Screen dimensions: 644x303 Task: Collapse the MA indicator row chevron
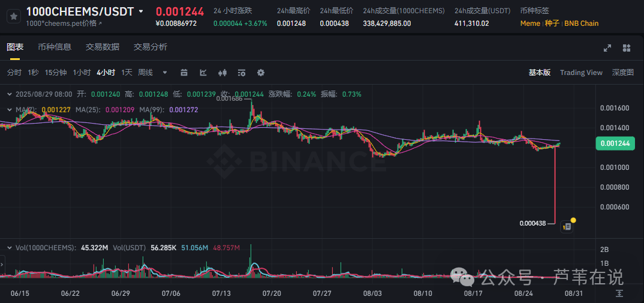coord(10,110)
